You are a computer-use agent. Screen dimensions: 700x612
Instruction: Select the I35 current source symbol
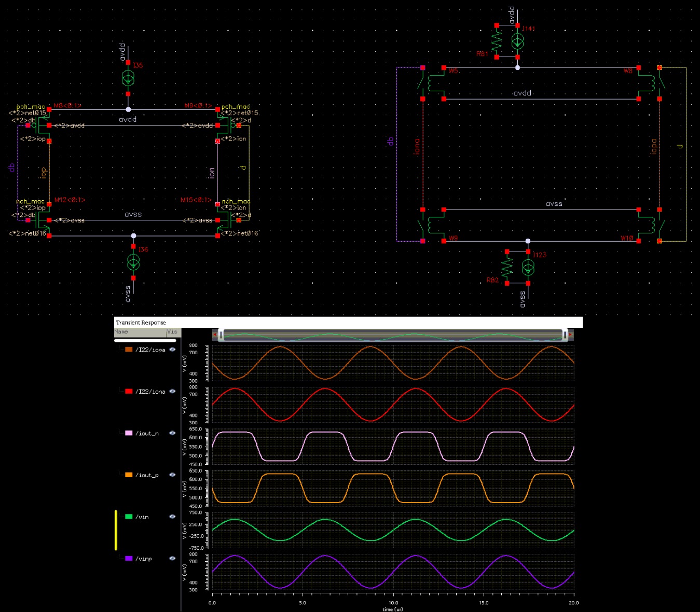point(128,78)
